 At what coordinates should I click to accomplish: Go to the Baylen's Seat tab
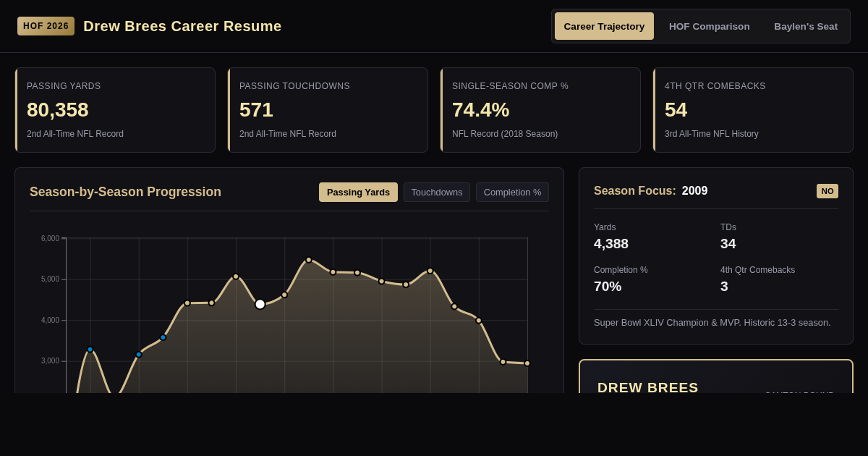(806, 26)
